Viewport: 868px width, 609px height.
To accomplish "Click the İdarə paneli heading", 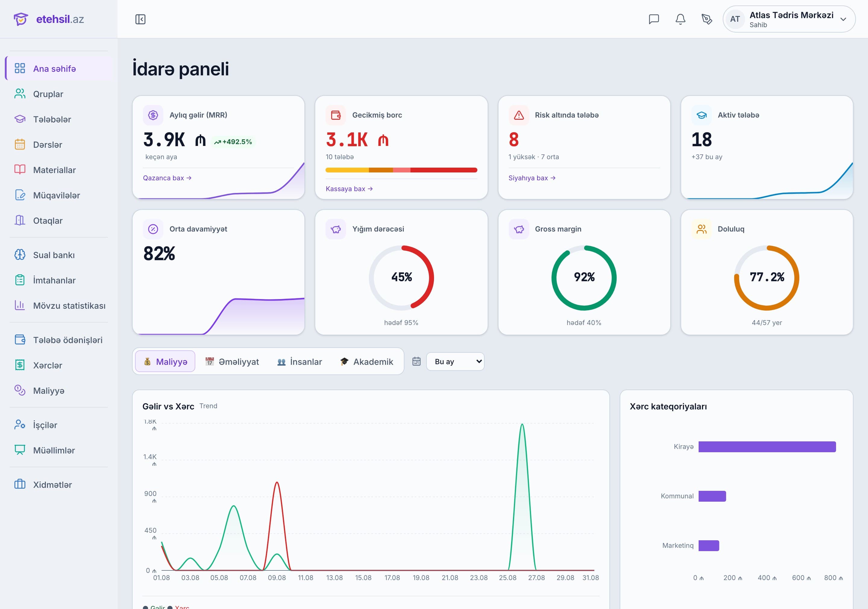I will pos(181,69).
